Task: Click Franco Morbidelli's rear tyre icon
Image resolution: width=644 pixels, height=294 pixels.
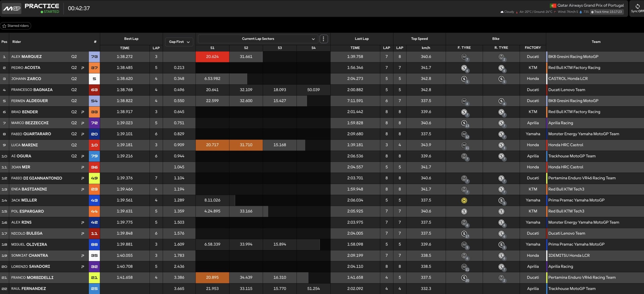Action: click(501, 278)
